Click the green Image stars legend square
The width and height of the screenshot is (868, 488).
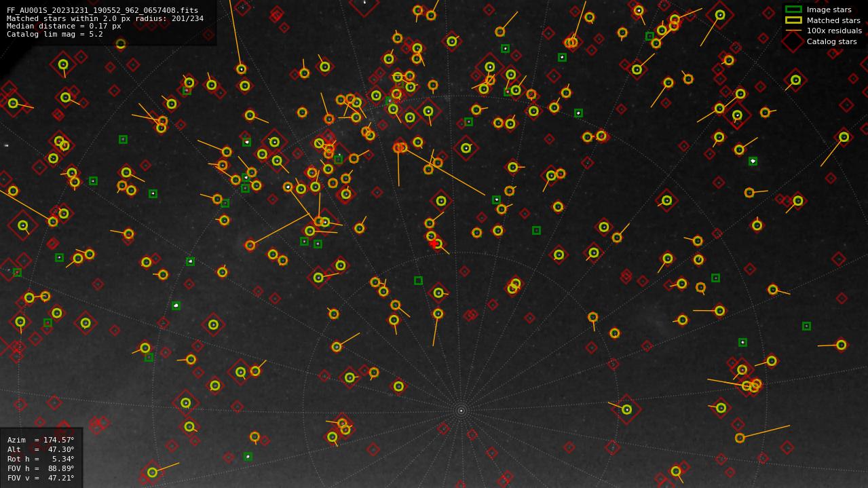[793, 10]
